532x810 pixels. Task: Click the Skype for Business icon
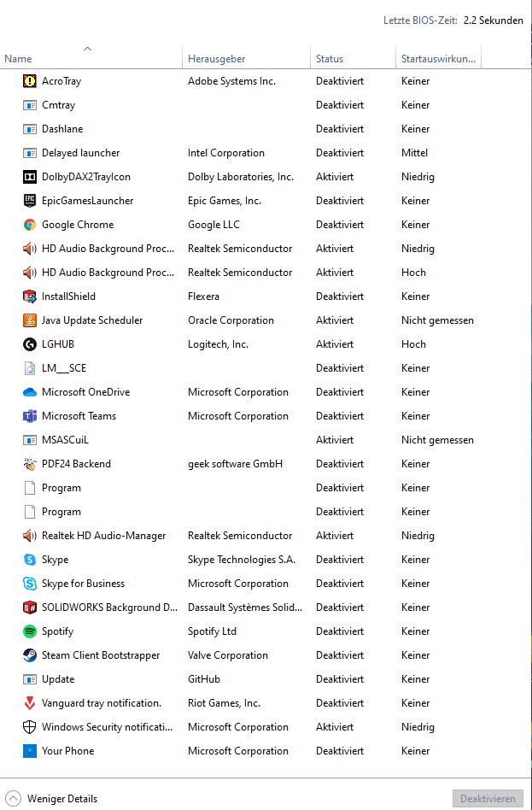30,584
